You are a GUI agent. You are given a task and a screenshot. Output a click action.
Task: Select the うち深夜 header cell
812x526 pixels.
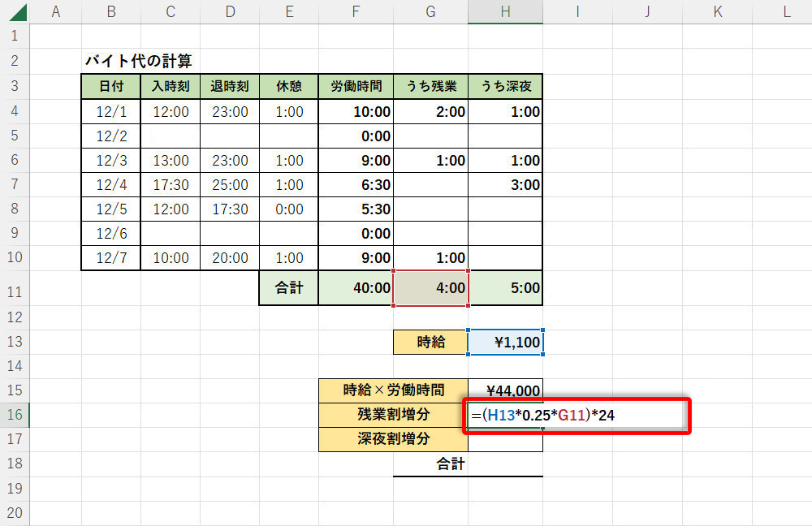tap(505, 86)
